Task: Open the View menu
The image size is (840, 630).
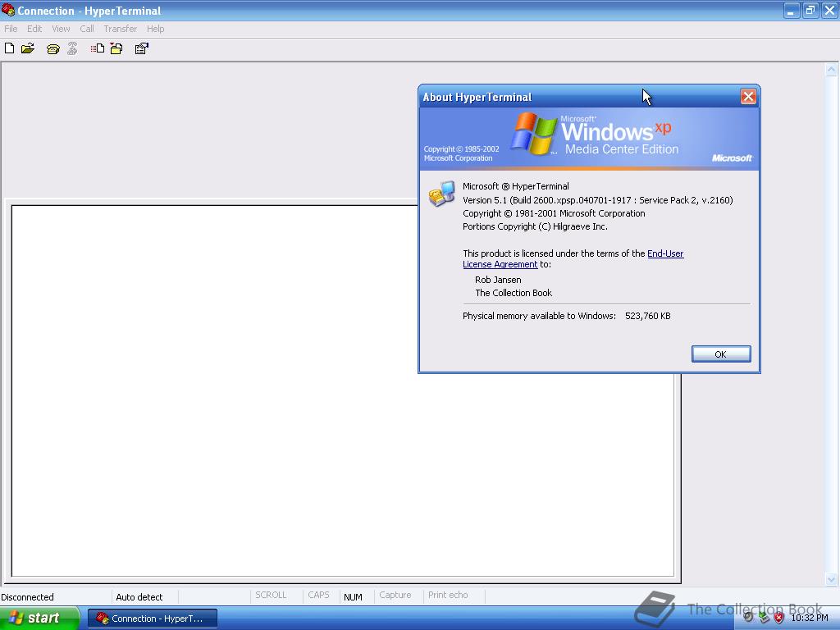Action: [x=61, y=29]
